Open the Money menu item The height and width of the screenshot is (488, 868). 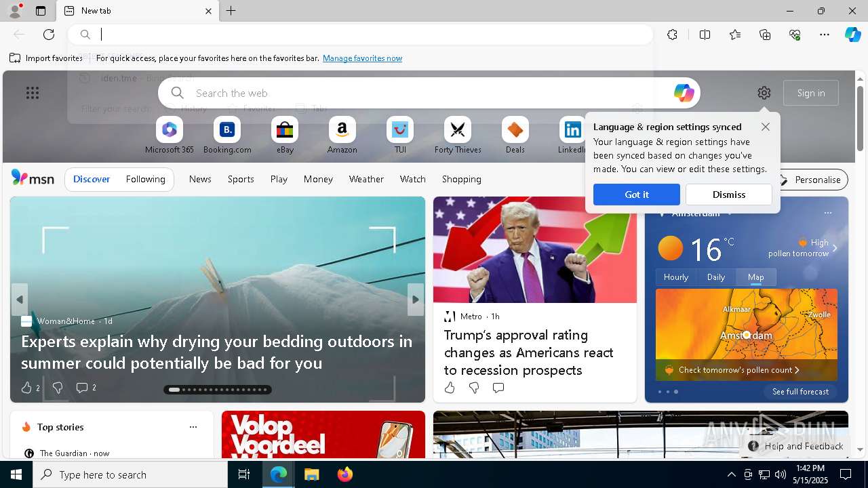point(318,179)
